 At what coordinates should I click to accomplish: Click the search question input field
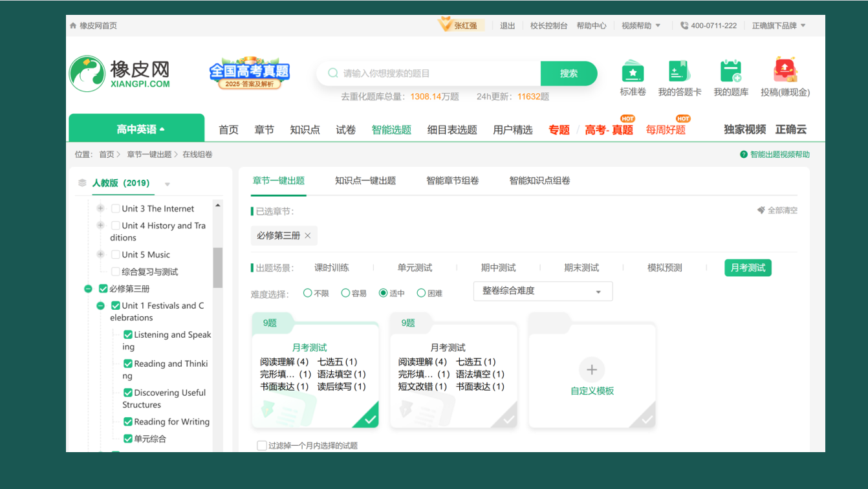pyautogui.click(x=433, y=74)
